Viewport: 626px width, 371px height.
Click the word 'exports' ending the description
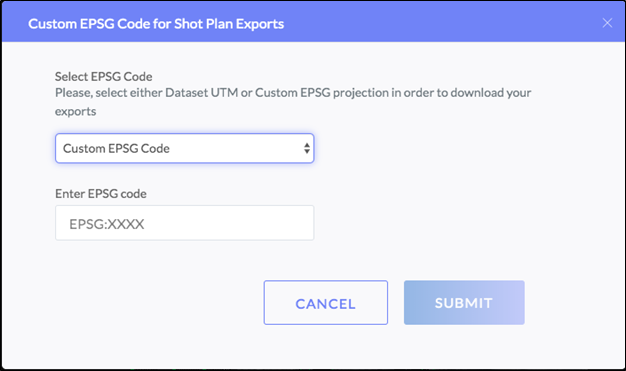tap(75, 111)
